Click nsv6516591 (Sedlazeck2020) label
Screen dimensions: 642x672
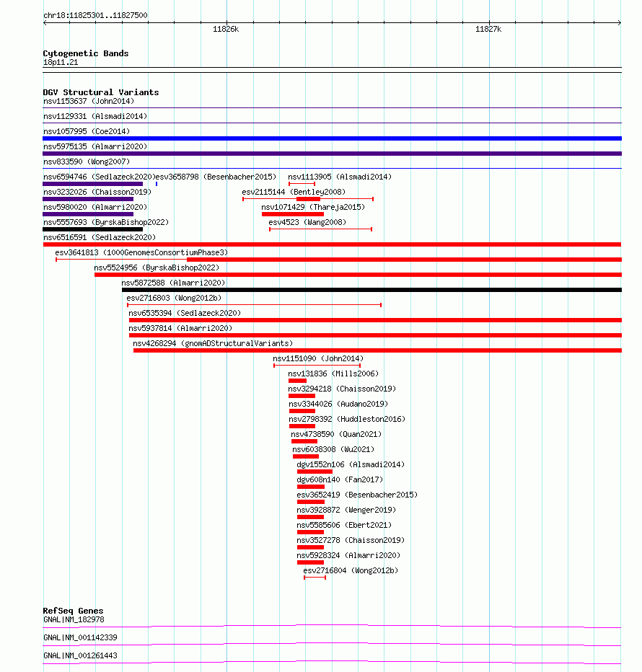pyautogui.click(x=100, y=237)
